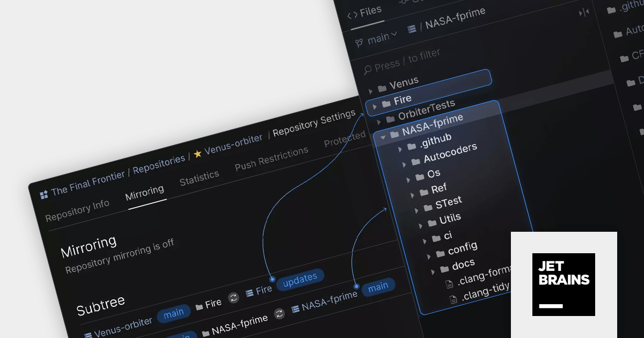The width and height of the screenshot is (644, 338).
Task: Open the Venus-orbiter breadcrumb link
Action: [233, 144]
